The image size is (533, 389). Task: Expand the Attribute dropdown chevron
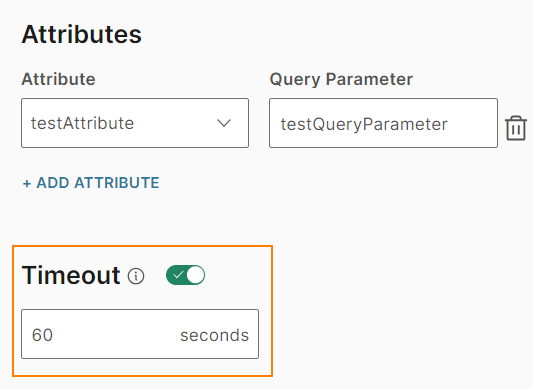pos(224,123)
